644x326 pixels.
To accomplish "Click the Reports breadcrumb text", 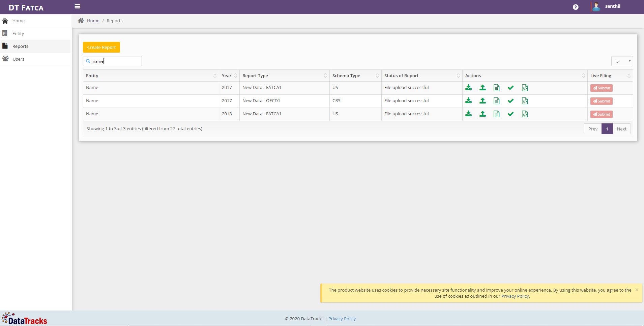I will [115, 21].
